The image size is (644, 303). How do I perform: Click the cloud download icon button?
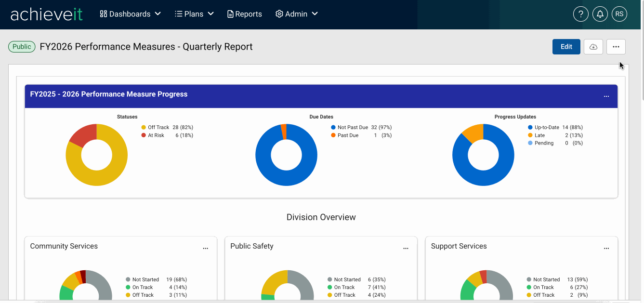(x=593, y=47)
